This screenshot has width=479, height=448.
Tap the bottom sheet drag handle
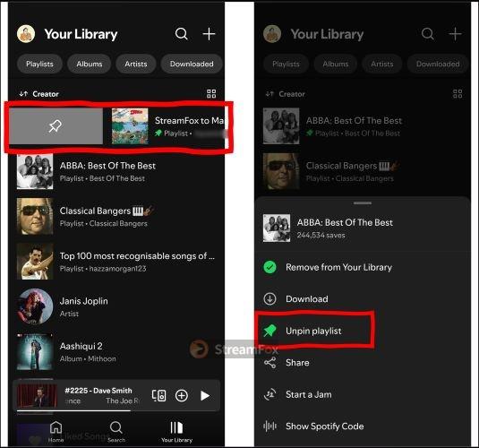[363, 203]
